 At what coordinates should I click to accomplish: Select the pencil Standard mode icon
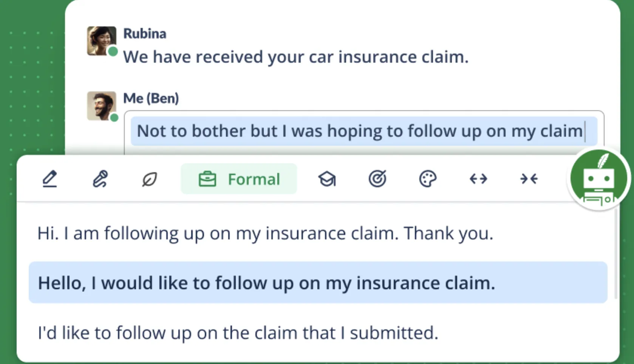[x=49, y=179]
